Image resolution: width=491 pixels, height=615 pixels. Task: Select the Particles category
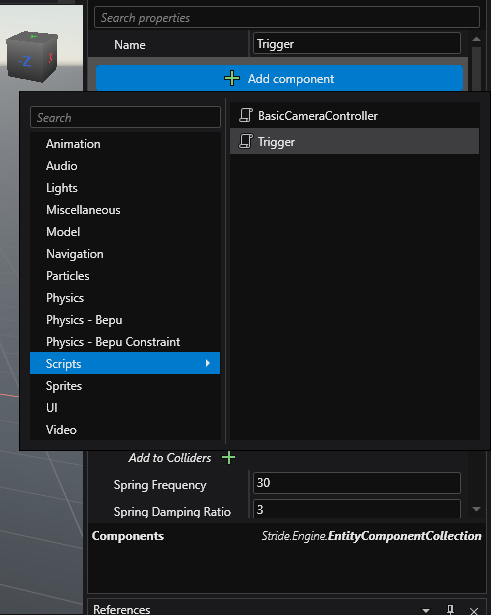coord(125,275)
